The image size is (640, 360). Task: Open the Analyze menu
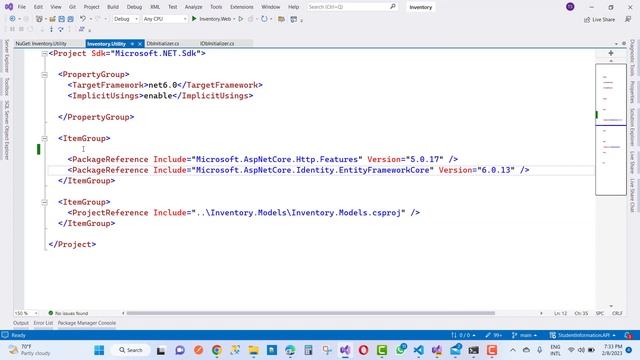point(193,7)
